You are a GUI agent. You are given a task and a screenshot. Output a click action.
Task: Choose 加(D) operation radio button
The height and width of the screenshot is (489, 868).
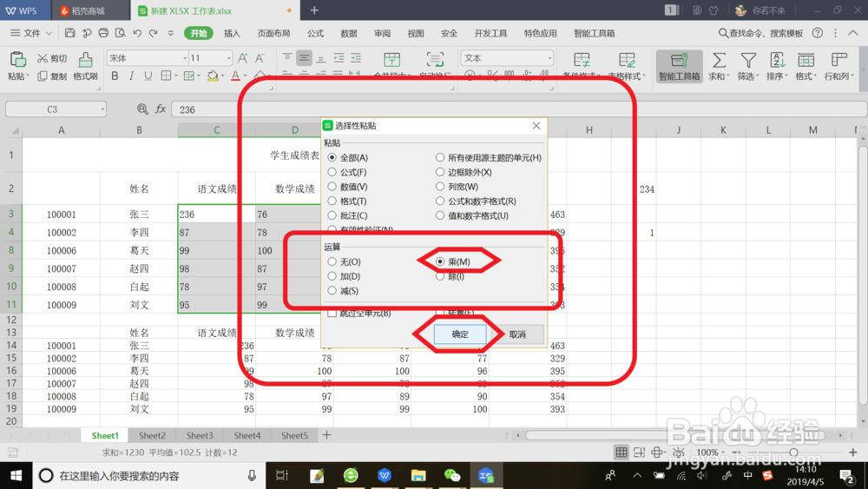coord(332,276)
